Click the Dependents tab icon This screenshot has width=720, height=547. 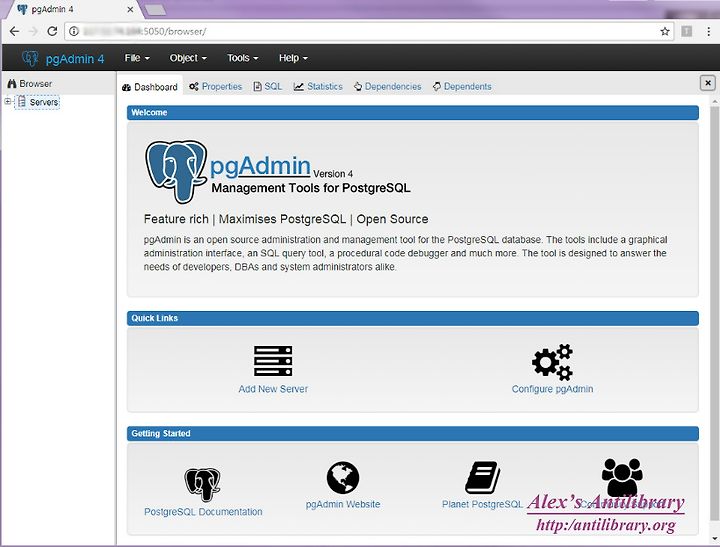437,86
